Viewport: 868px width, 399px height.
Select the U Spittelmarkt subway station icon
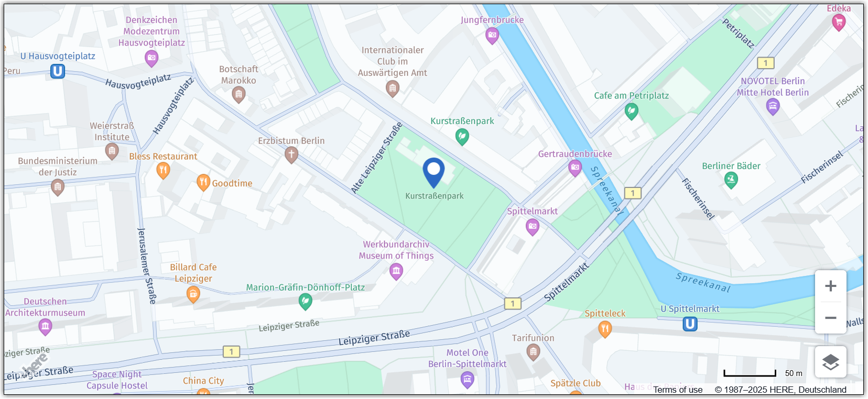[690, 324]
